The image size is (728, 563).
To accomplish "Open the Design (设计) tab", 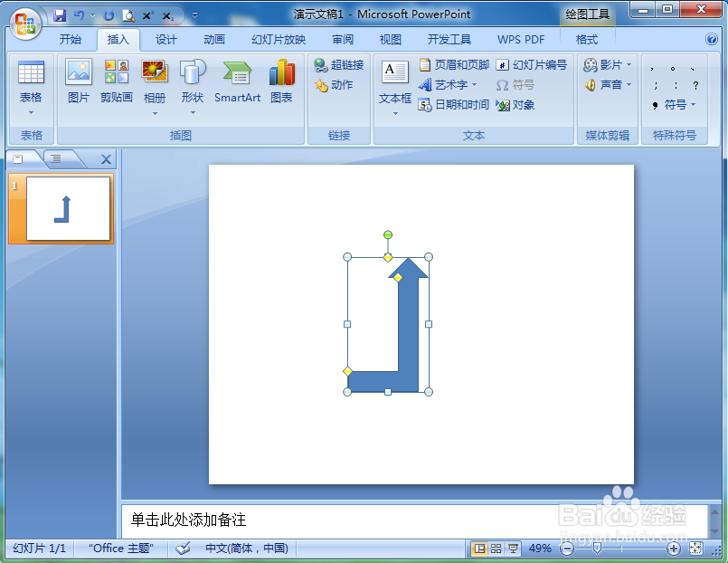I will point(166,40).
